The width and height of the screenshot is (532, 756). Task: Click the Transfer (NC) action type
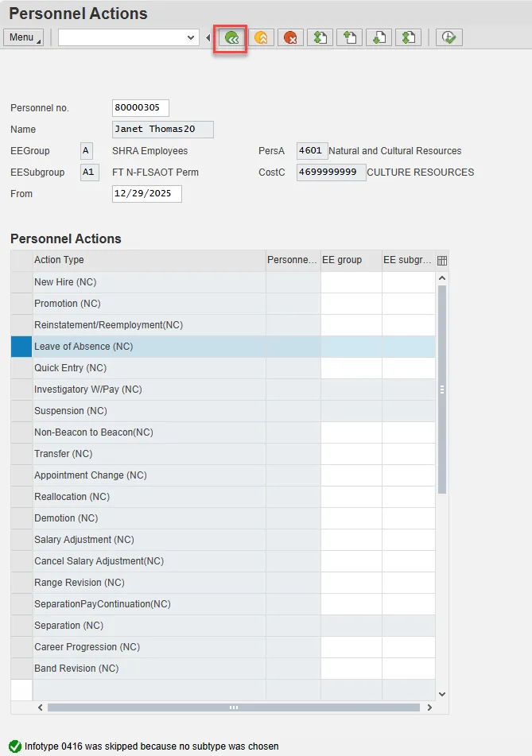[64, 454]
